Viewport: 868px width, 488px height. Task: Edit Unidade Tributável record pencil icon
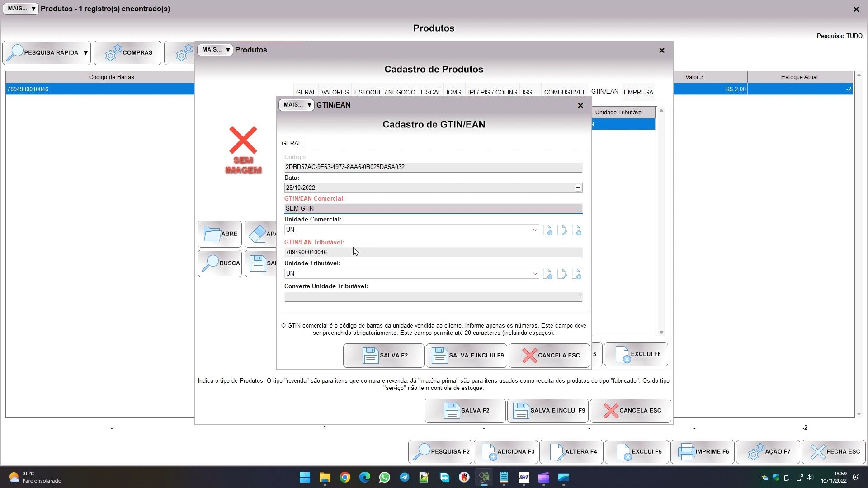pyautogui.click(x=562, y=274)
